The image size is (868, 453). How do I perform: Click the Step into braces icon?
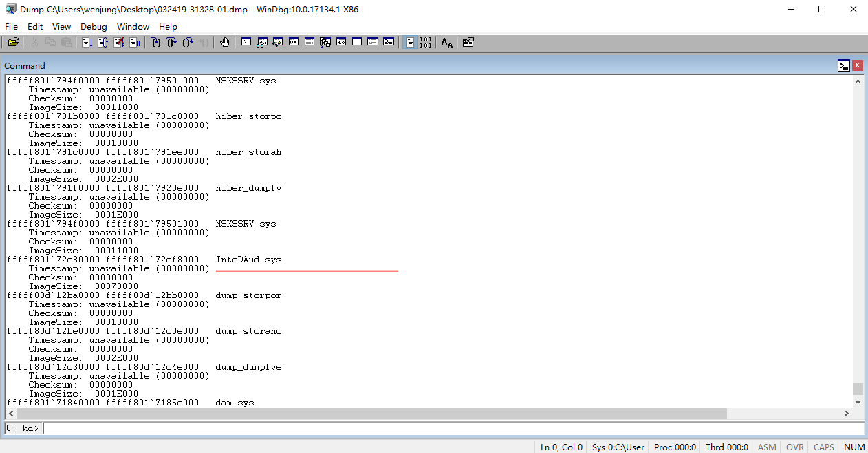(156, 43)
